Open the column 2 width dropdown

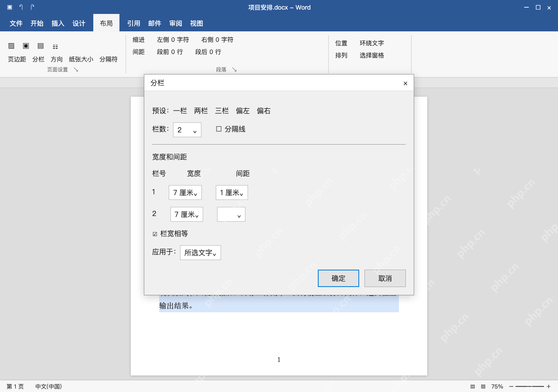point(187,214)
